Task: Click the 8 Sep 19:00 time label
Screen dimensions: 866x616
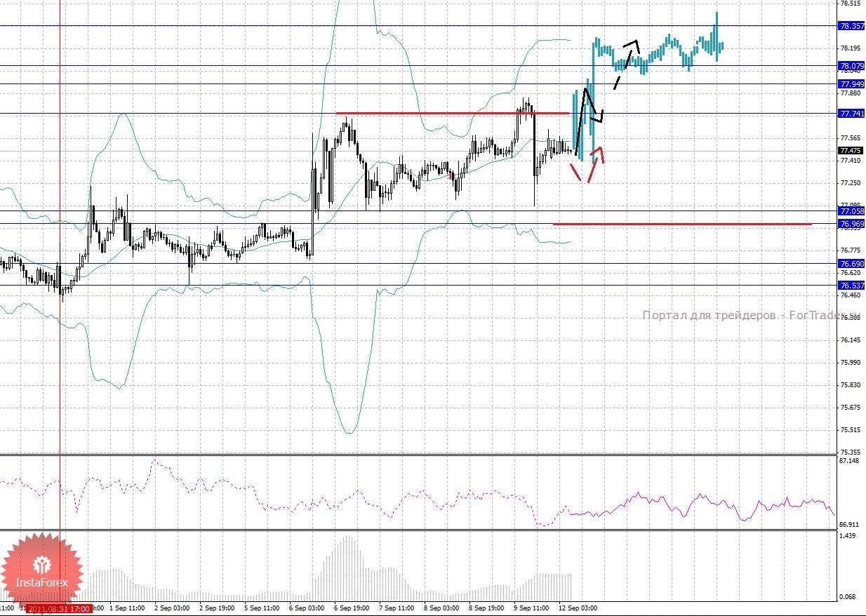Action: 486,609
